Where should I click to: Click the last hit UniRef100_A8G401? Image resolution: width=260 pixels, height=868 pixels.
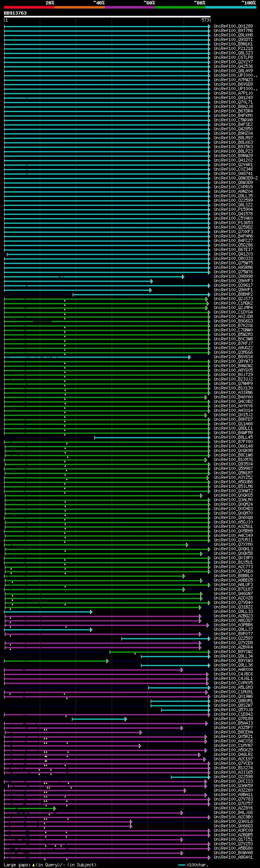click(x=233, y=857)
